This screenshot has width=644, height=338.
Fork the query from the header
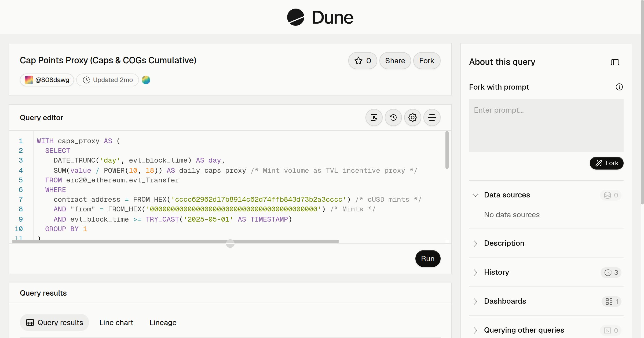pos(427,61)
